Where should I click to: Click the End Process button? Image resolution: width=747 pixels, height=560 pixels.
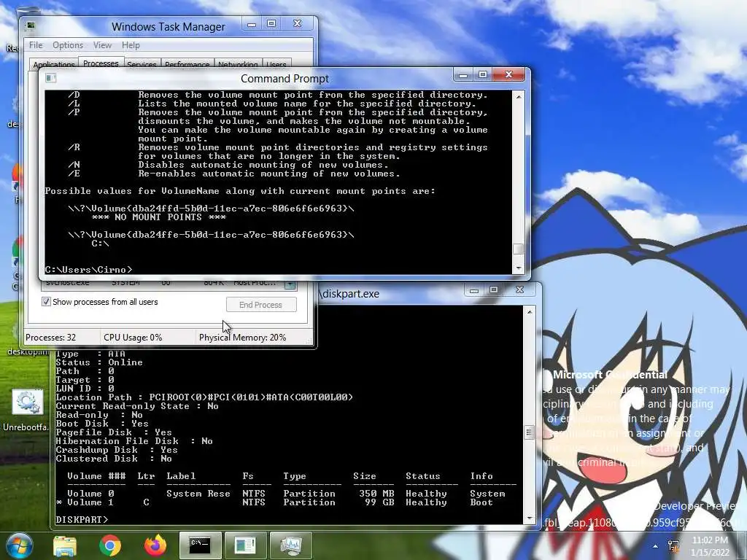tap(261, 305)
